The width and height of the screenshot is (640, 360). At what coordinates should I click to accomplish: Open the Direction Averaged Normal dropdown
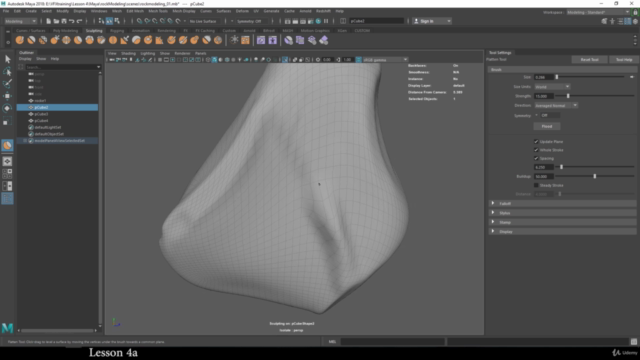pyautogui.click(x=556, y=105)
